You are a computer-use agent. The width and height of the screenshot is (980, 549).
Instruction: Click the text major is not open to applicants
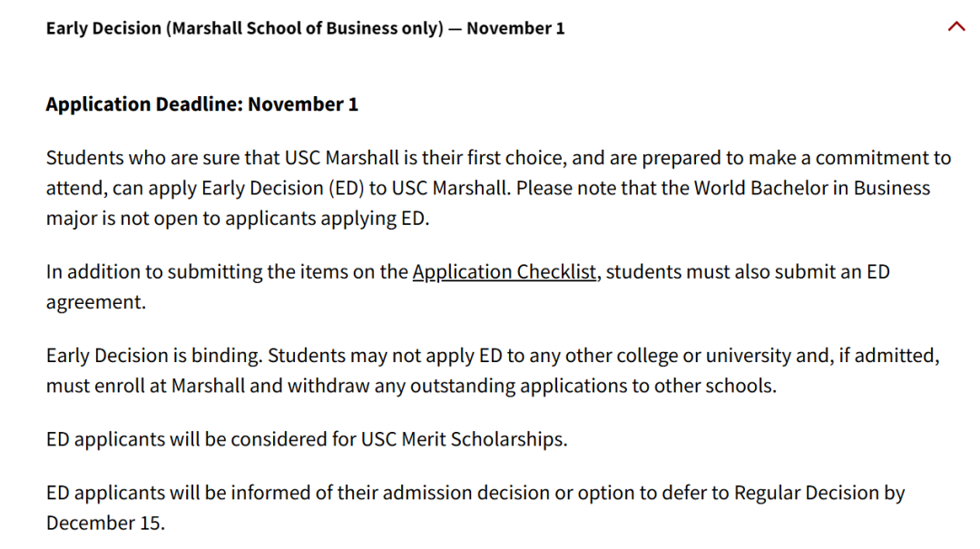pos(181,219)
